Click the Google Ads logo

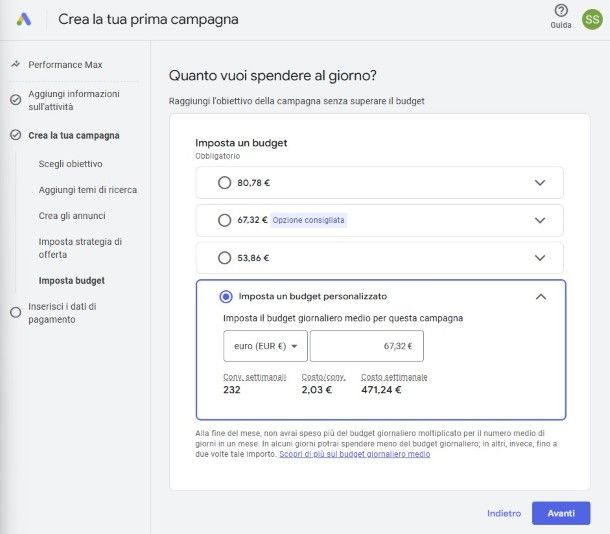tap(24, 19)
